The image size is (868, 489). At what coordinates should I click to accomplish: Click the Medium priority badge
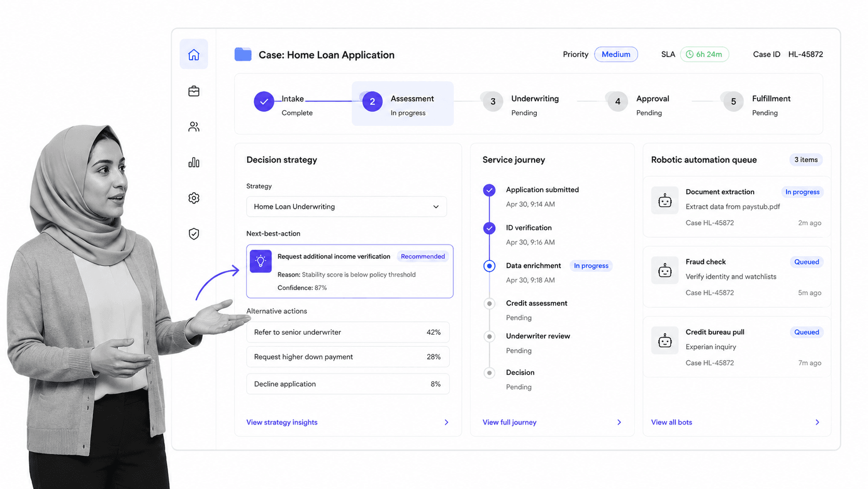[616, 54]
